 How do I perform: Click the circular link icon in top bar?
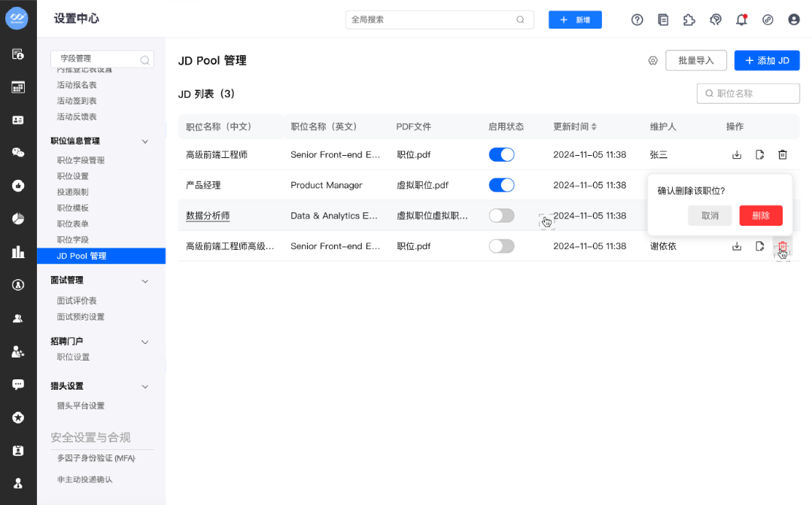click(768, 20)
